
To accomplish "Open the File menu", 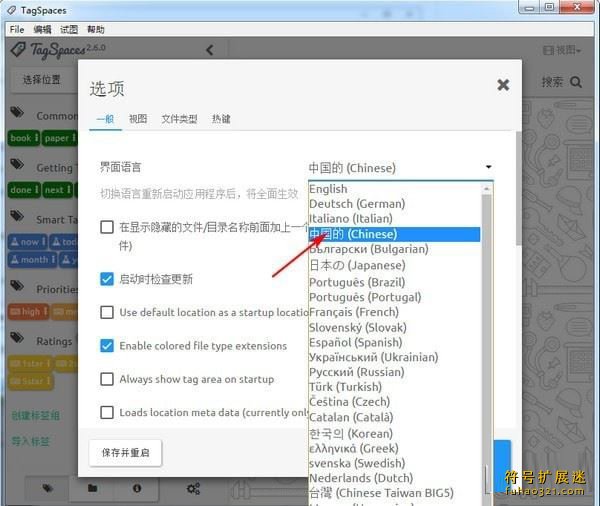I will [x=17, y=29].
